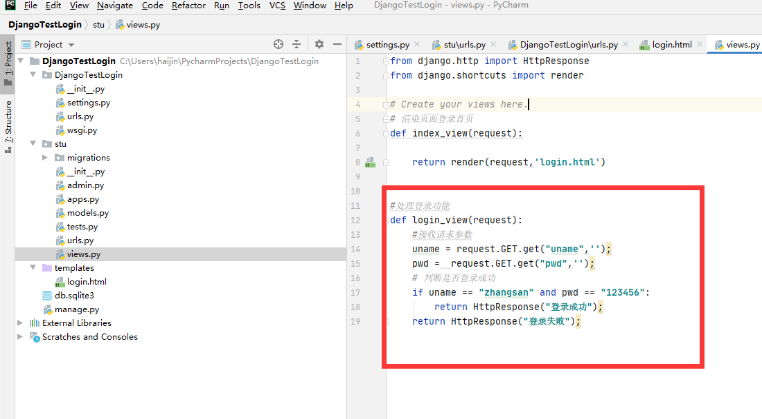Close the settings.py editor tab

(417, 45)
